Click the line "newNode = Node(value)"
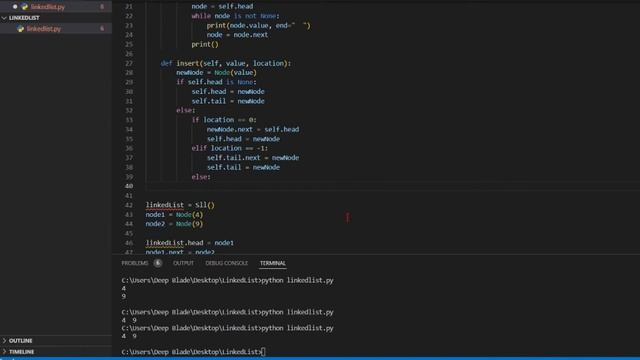The width and height of the screenshot is (640, 360). point(216,73)
